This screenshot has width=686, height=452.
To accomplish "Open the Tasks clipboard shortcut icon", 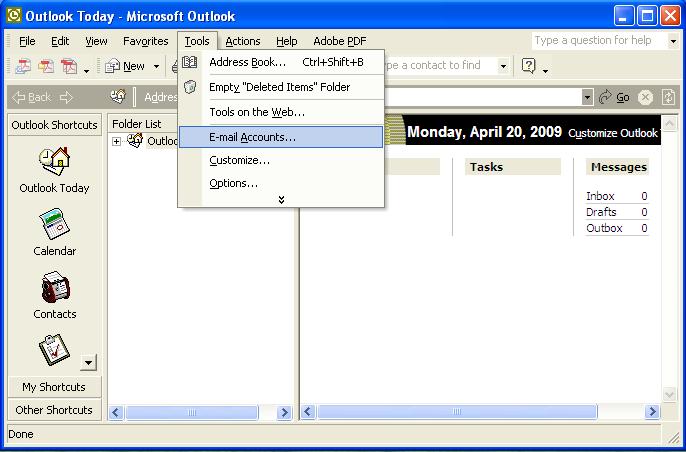I will point(54,350).
